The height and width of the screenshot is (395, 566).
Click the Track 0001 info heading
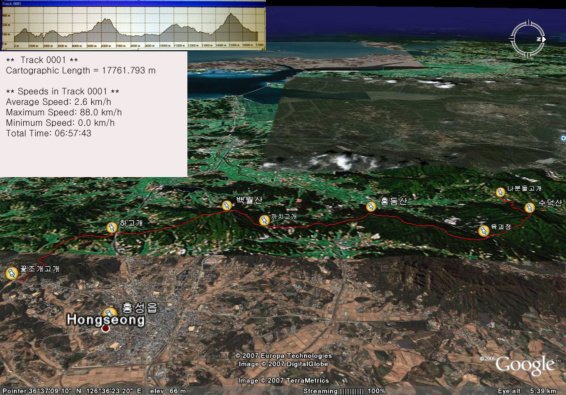click(x=42, y=60)
